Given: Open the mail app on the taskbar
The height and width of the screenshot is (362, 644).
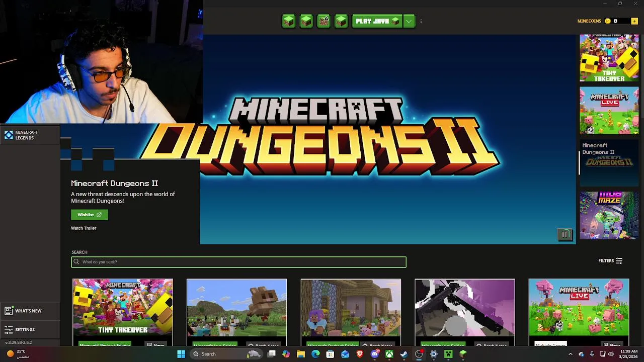Looking at the screenshot, I should (345, 354).
